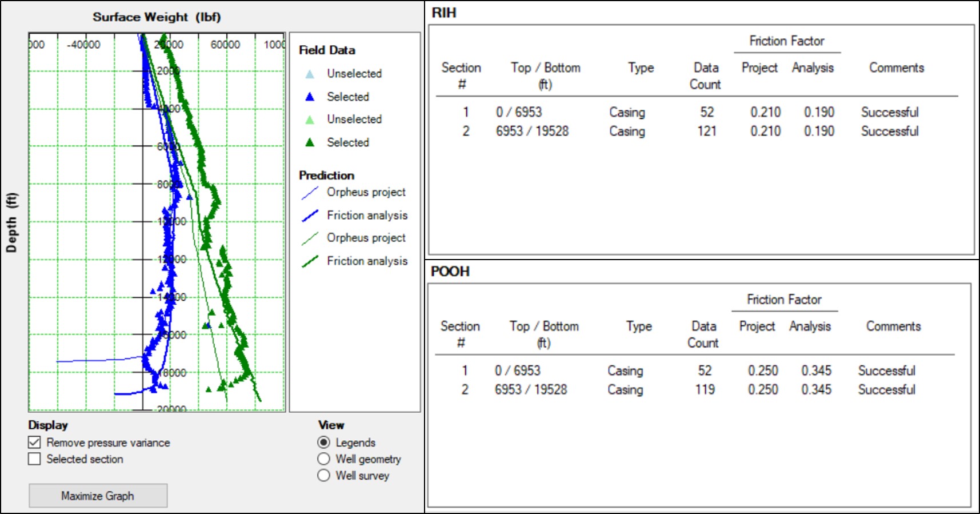Click RIH section 2 analysis friction value
The width and height of the screenshot is (980, 514).
(819, 131)
